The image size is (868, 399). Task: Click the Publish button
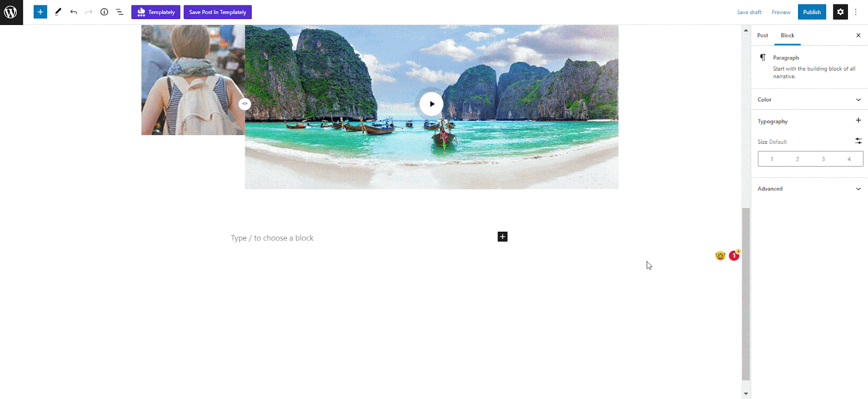[812, 12]
